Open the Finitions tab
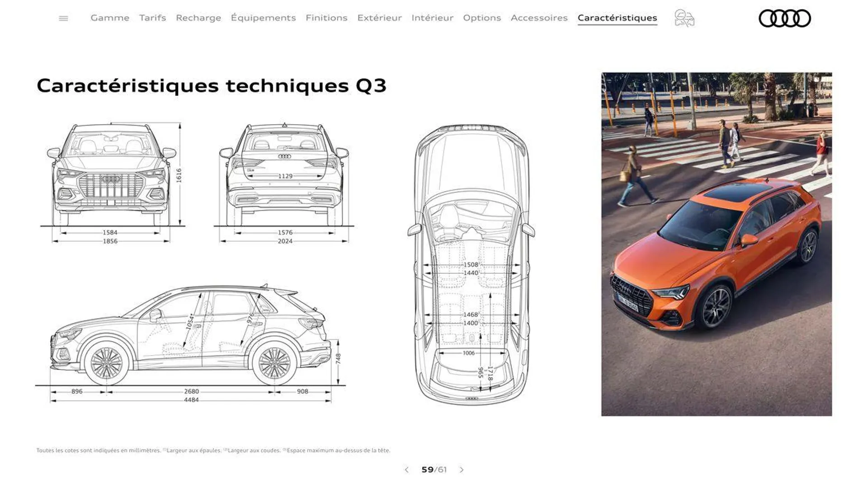The image size is (868, 488). [x=326, y=18]
